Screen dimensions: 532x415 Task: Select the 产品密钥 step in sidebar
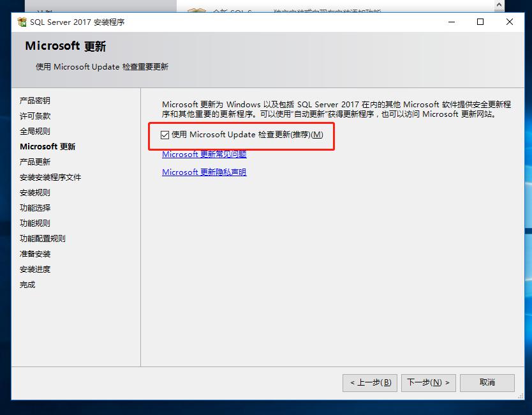pos(35,100)
